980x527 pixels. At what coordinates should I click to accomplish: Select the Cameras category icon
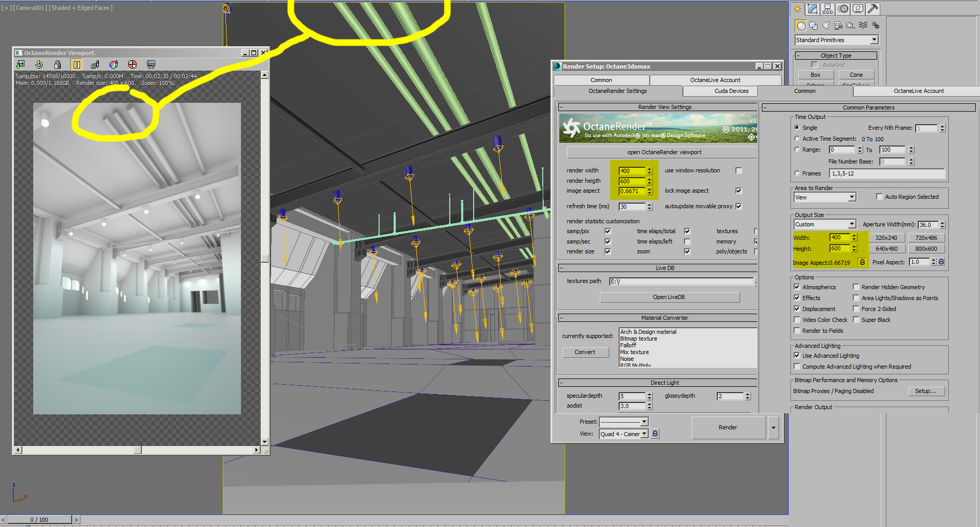838,25
